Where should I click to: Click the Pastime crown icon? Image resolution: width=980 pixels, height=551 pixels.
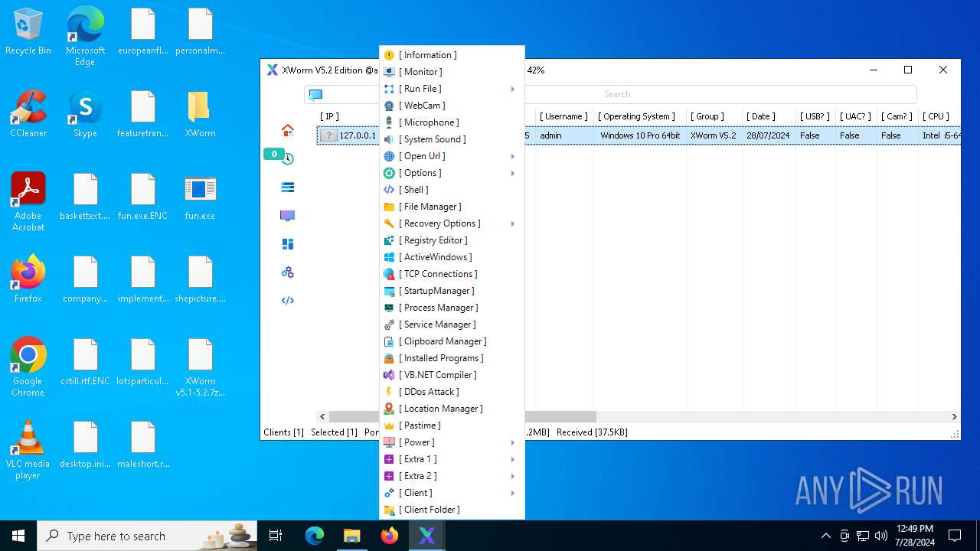point(389,425)
